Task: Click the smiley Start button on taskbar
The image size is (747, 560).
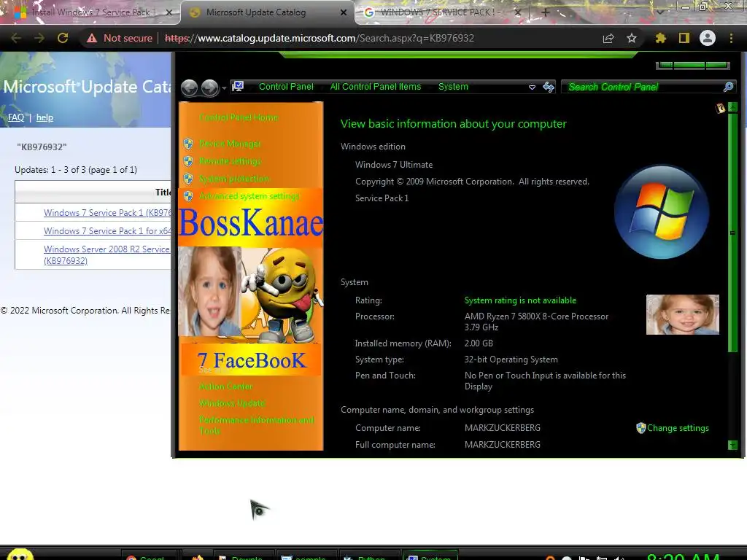Action: [20, 555]
